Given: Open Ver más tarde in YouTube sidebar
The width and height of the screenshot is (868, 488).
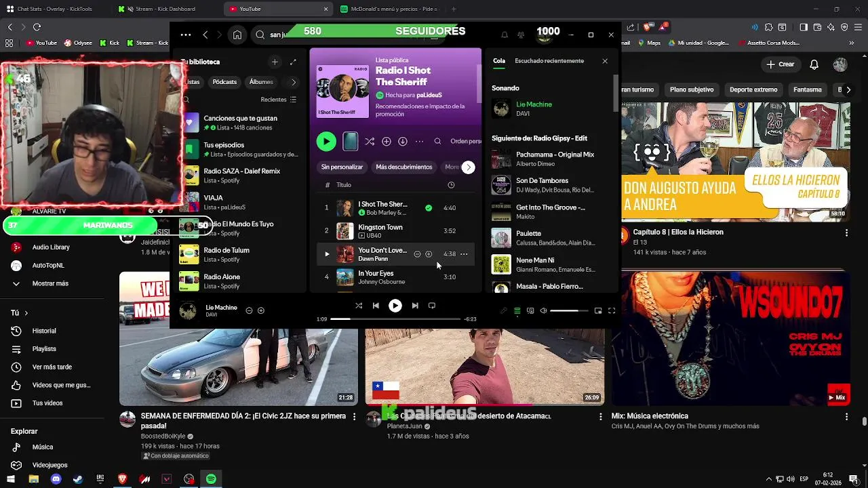Looking at the screenshot, I should (52, 367).
